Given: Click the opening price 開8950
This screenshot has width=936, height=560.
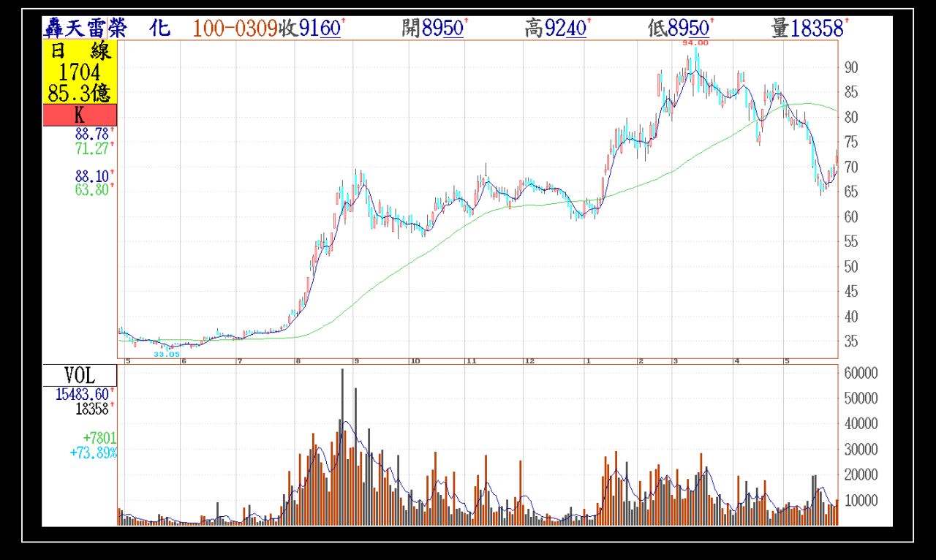Looking at the screenshot, I should coord(434,29).
